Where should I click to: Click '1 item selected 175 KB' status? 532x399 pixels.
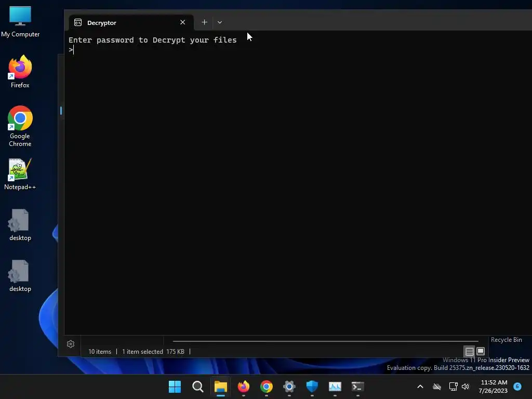[x=153, y=352]
